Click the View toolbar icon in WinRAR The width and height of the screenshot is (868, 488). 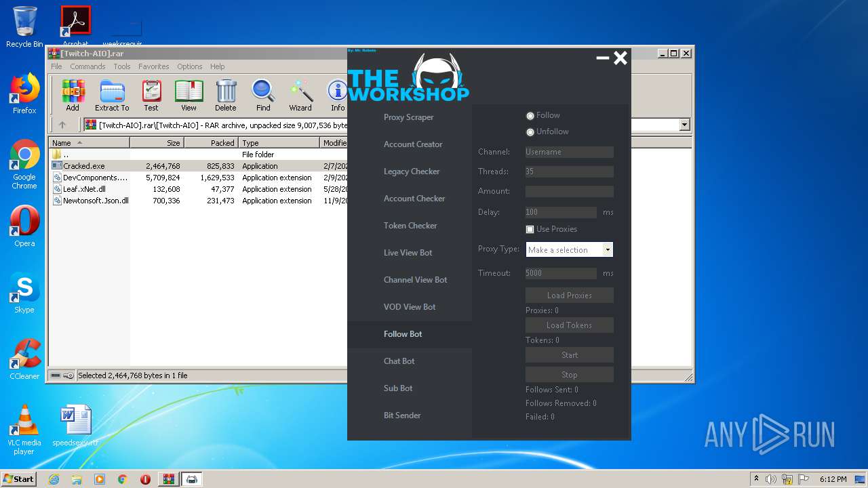(189, 96)
